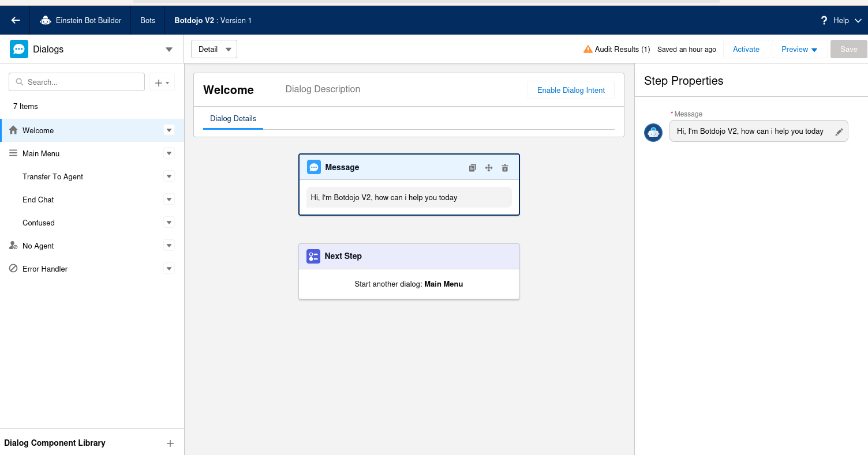
Task: Delete the Message step
Action: coord(505,168)
